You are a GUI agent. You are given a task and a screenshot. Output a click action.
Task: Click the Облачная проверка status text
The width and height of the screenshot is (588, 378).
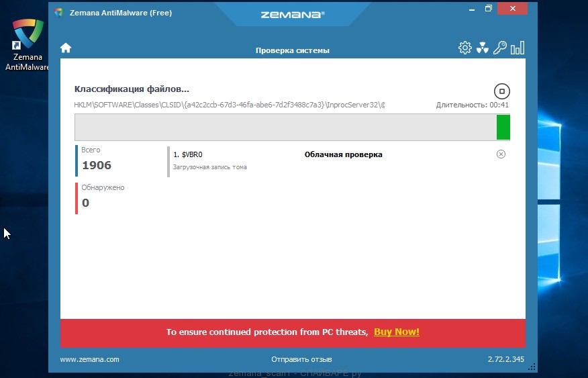[343, 154]
